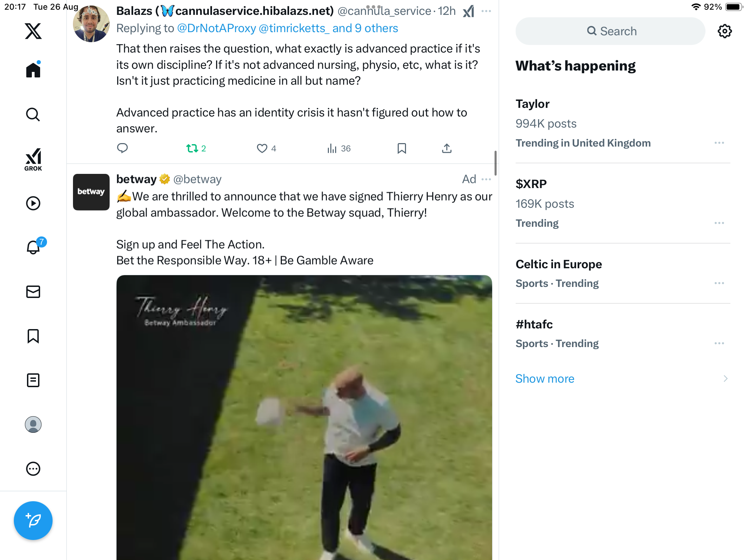Open Lists icon in sidebar
This screenshot has height=560, width=747.
(33, 380)
